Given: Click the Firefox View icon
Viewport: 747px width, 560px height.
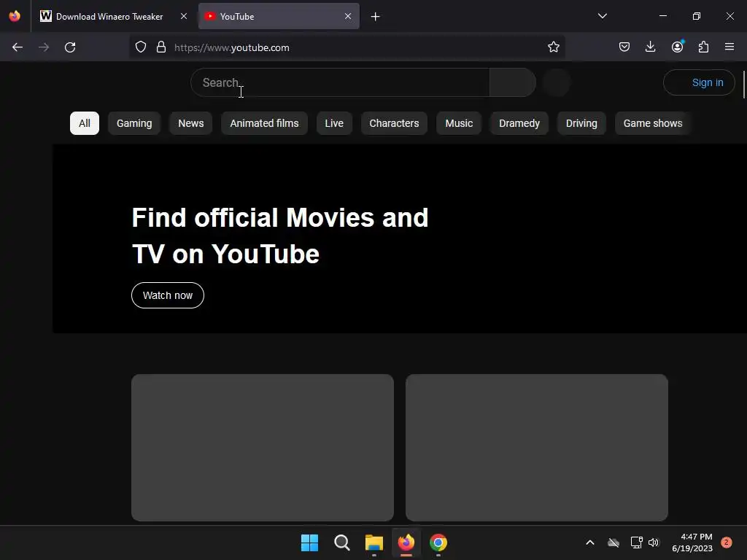Looking at the screenshot, I should tap(15, 16).
